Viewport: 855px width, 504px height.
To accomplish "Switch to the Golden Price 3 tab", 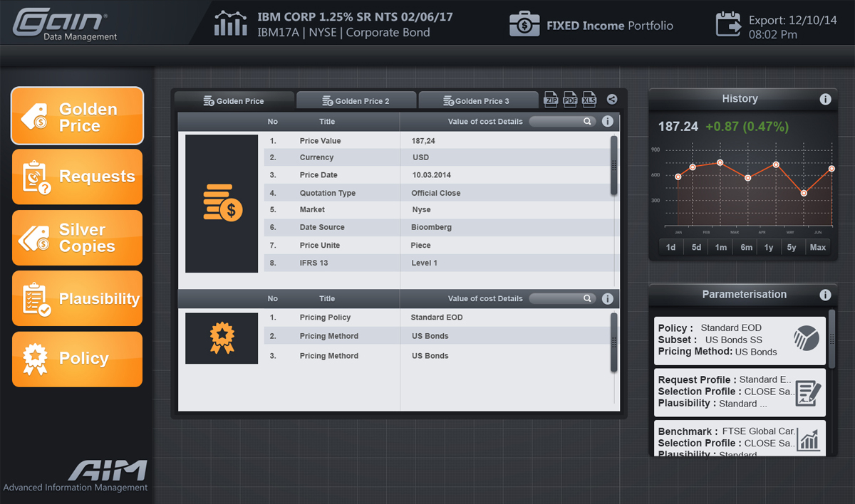I will pyautogui.click(x=477, y=101).
